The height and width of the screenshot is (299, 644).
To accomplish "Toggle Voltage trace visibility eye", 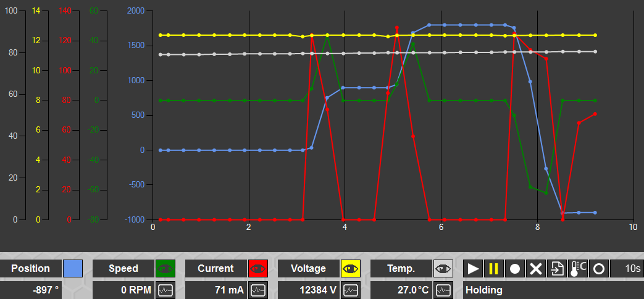I will [351, 269].
